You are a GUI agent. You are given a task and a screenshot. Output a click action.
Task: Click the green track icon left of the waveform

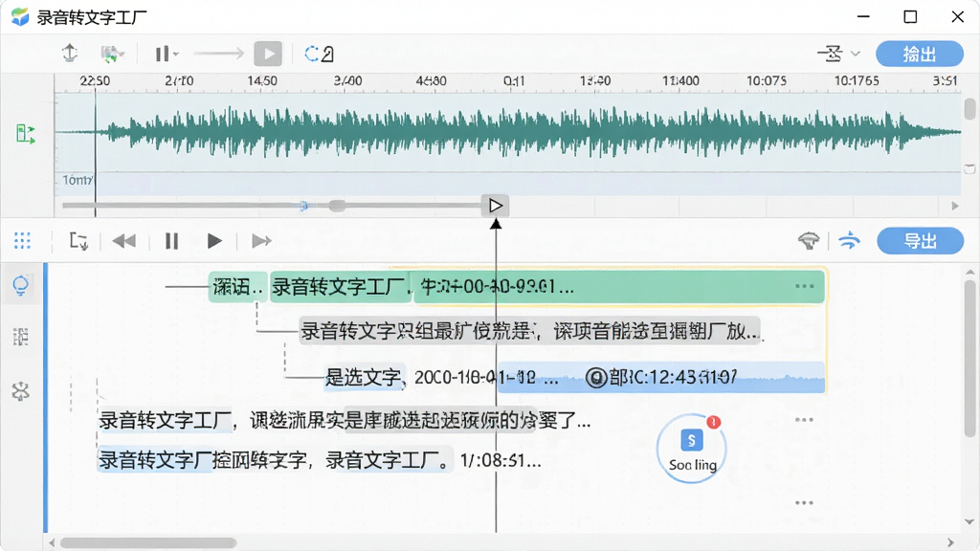click(25, 133)
